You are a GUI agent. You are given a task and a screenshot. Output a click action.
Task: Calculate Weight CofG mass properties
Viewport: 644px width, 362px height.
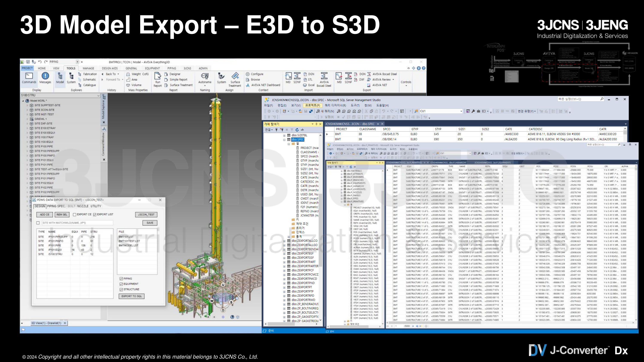[138, 74]
